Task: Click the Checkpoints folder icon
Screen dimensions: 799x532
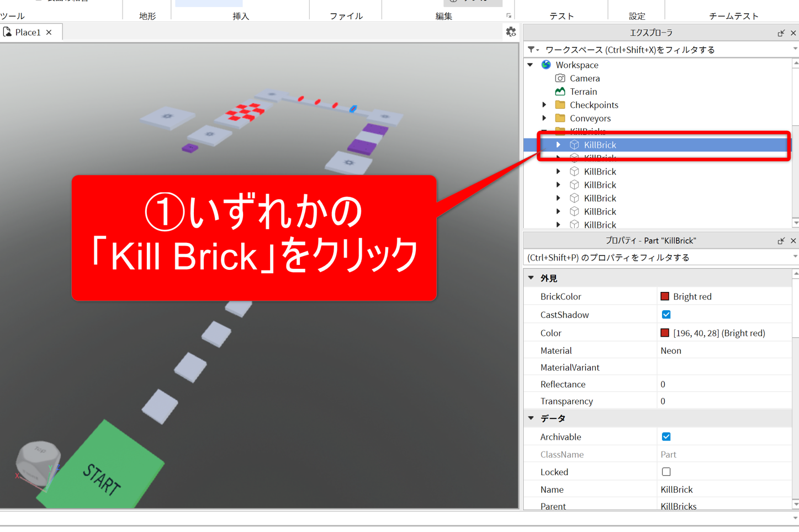Action: point(560,105)
